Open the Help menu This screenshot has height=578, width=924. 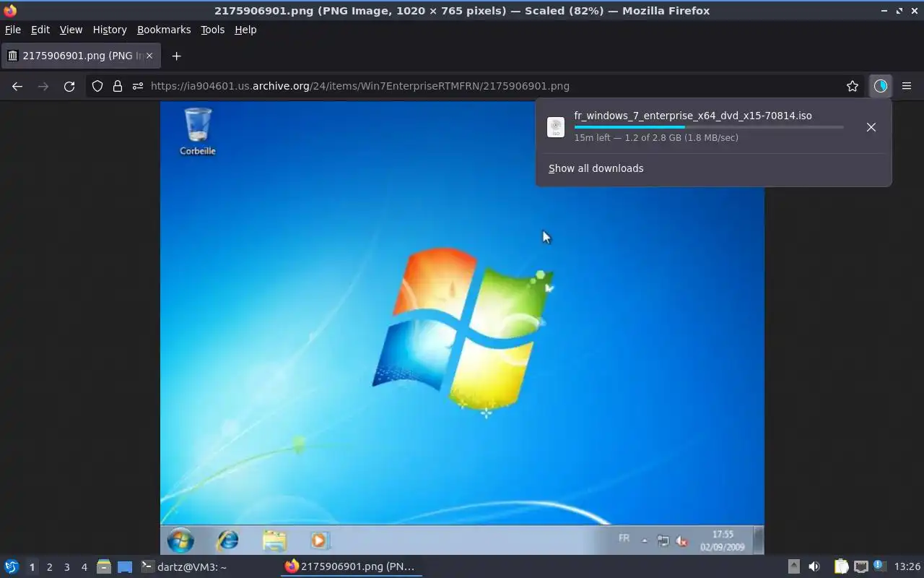245,30
